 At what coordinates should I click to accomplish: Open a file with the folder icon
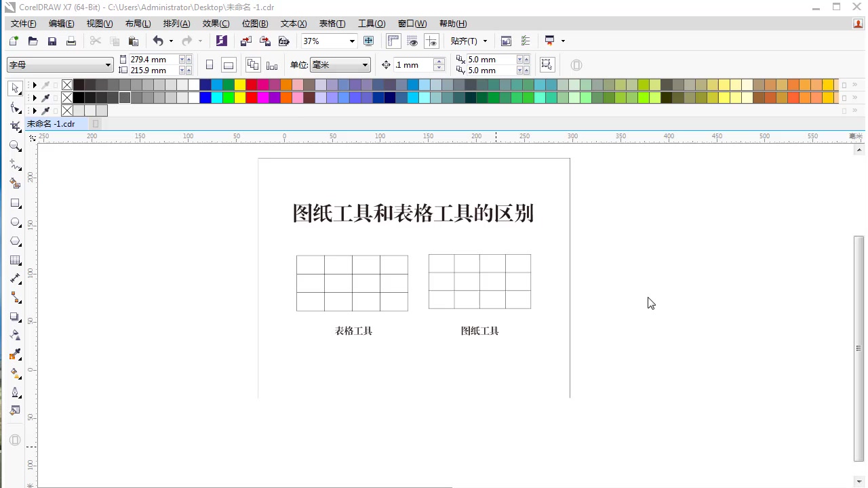(x=33, y=41)
